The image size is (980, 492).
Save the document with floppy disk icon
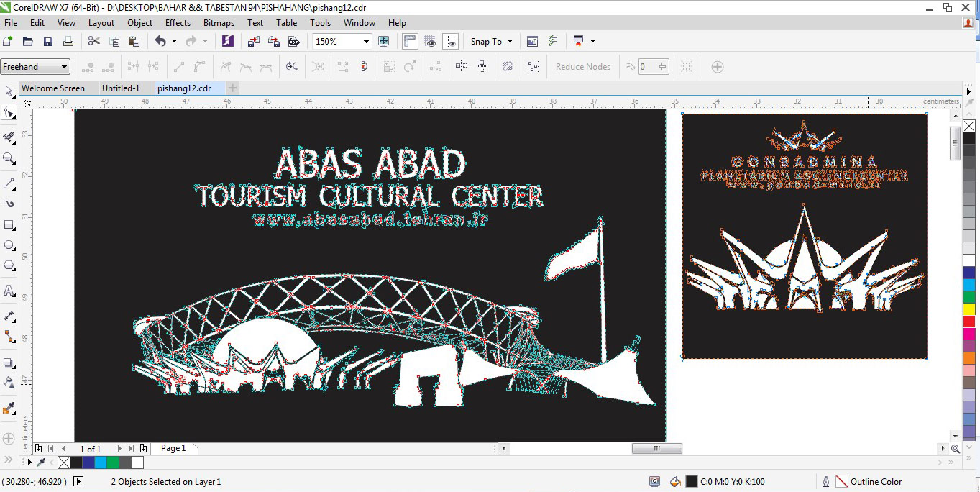point(48,42)
